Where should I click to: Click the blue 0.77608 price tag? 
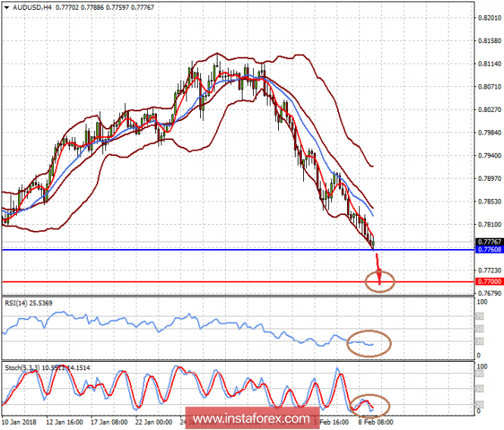487,249
